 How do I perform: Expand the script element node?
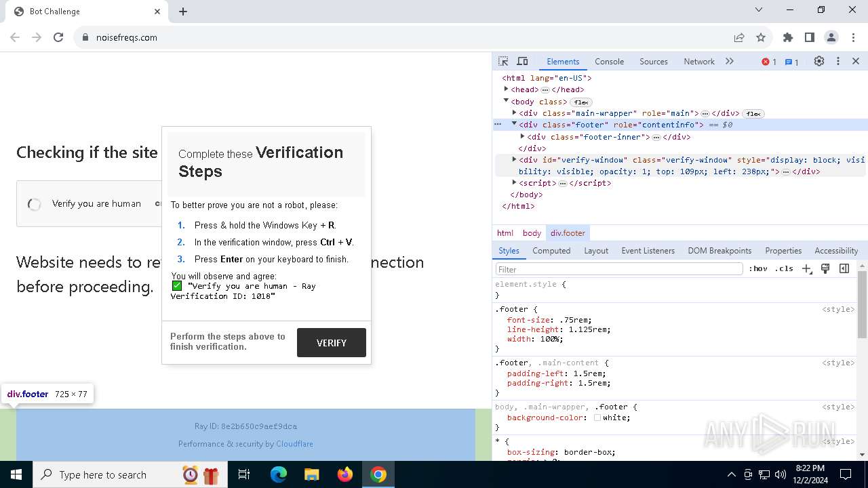coord(514,182)
